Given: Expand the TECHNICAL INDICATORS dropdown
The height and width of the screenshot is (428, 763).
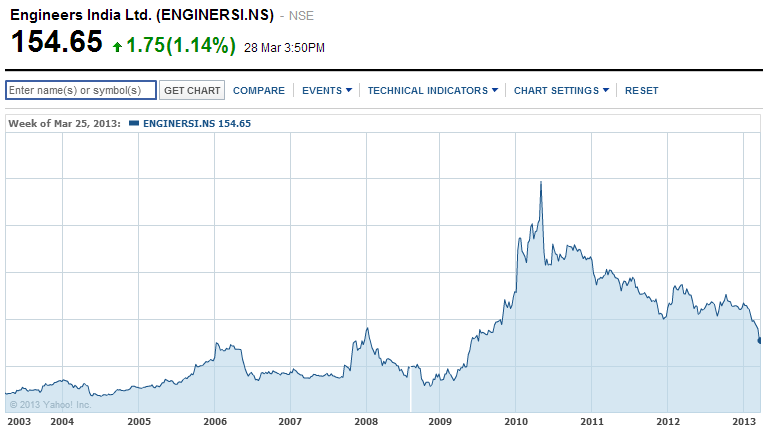Looking at the screenshot, I should tap(433, 90).
